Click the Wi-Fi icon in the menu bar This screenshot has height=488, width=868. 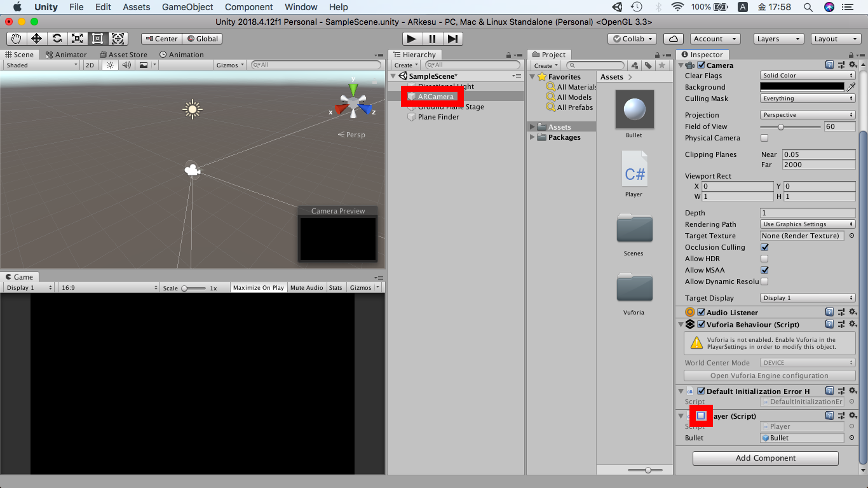[x=677, y=7]
